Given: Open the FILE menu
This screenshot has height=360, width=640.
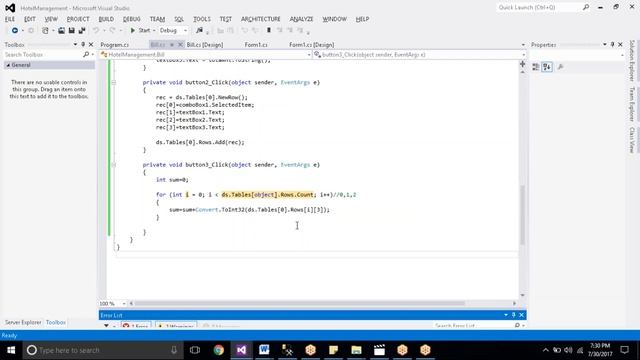Looking at the screenshot, I should click(x=10, y=19).
